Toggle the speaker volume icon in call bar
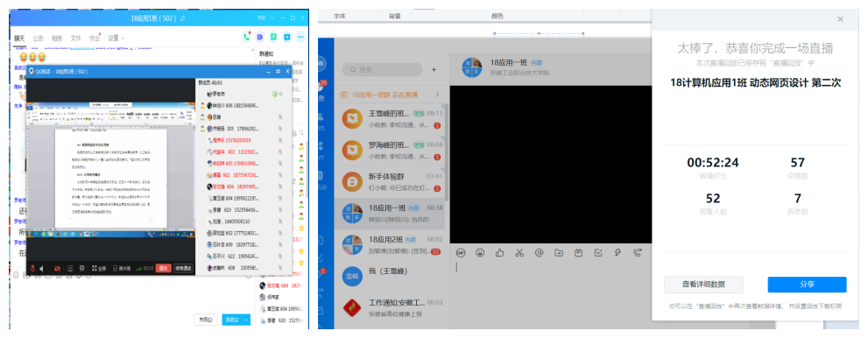Screen dimensions: 868x338 pos(41,268)
